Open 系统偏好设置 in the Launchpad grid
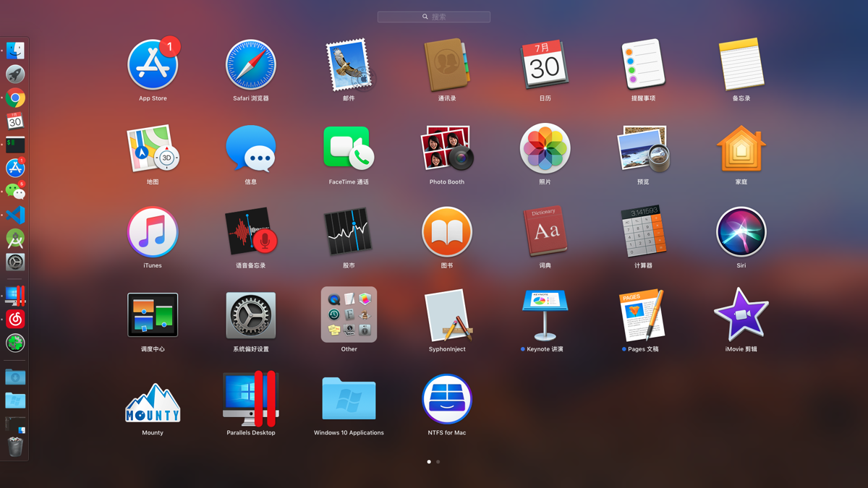 coord(251,315)
